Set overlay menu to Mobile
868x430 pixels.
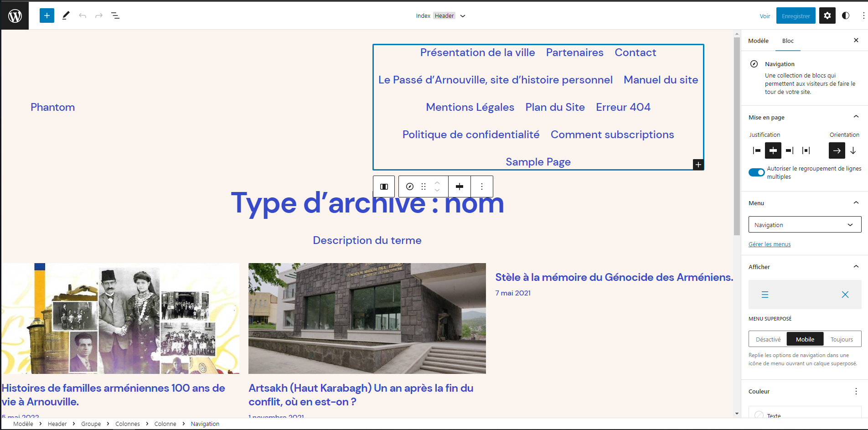(x=805, y=339)
